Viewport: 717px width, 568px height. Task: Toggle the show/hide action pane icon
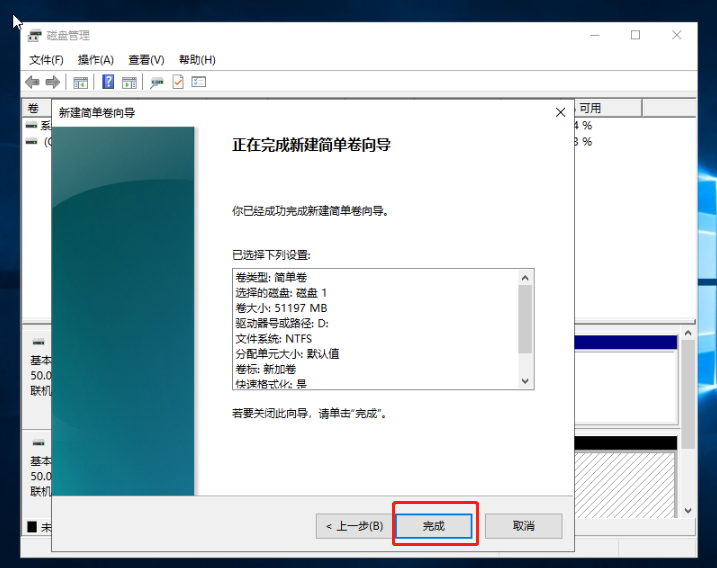point(129,82)
